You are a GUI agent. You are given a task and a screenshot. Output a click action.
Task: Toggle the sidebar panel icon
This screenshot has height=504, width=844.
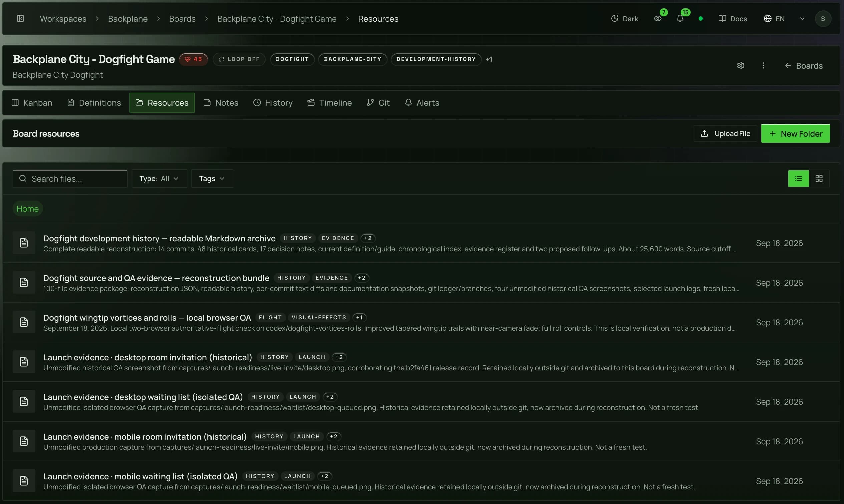(20, 18)
